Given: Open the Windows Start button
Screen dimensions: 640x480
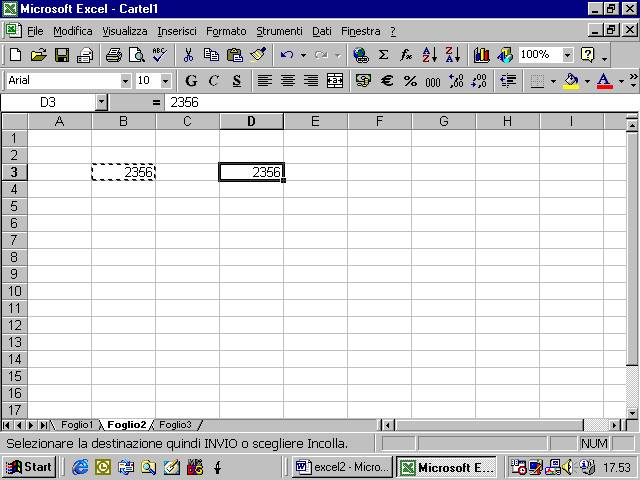Looking at the screenshot, I should click(29, 467).
